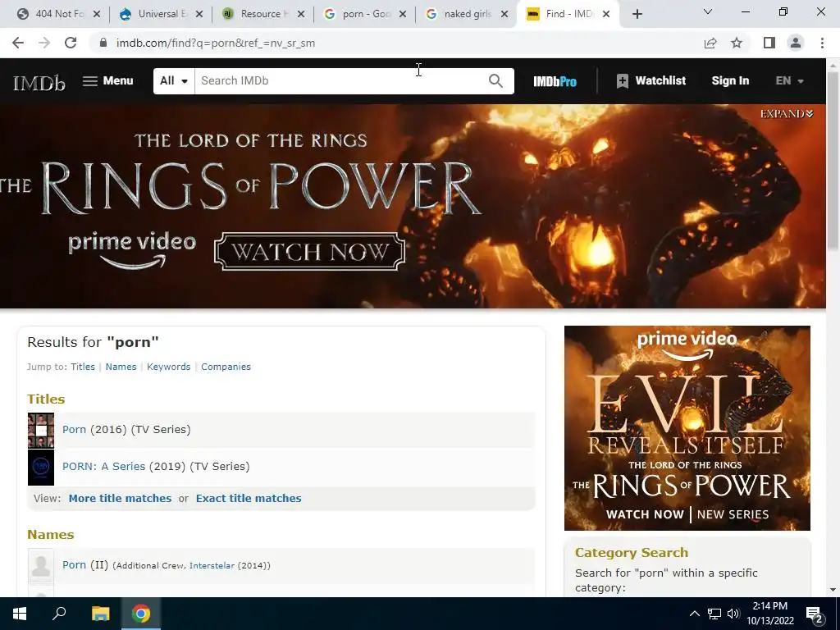Viewport: 840px width, 630px height.
Task: Jump to Keywords section link
Action: pos(168,367)
